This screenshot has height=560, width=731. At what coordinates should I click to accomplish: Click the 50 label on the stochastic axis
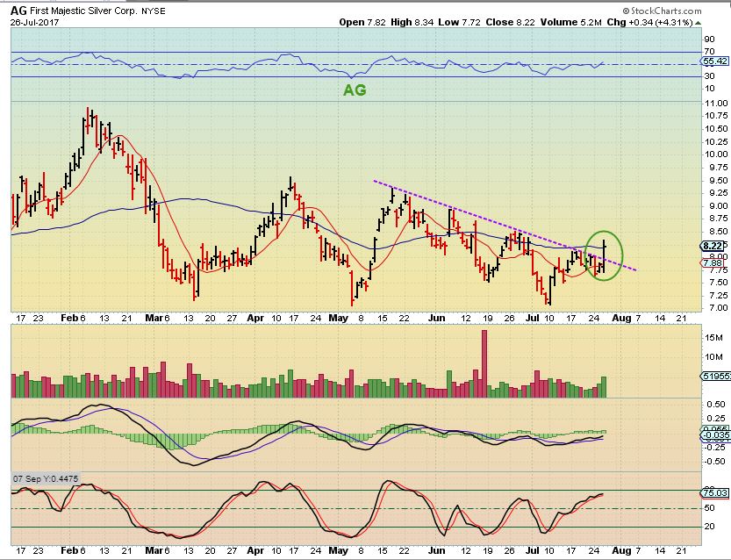[x=710, y=508]
